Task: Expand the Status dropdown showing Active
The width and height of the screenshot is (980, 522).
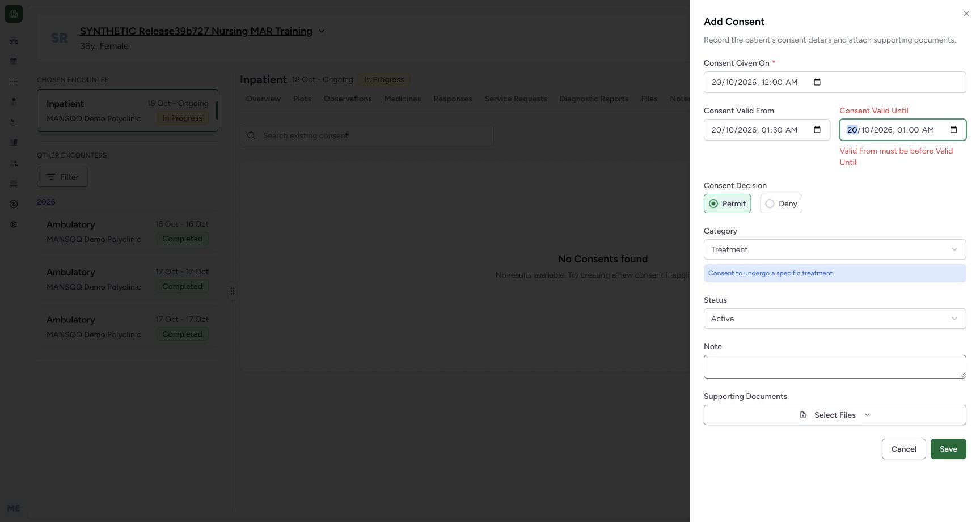Action: (835, 319)
